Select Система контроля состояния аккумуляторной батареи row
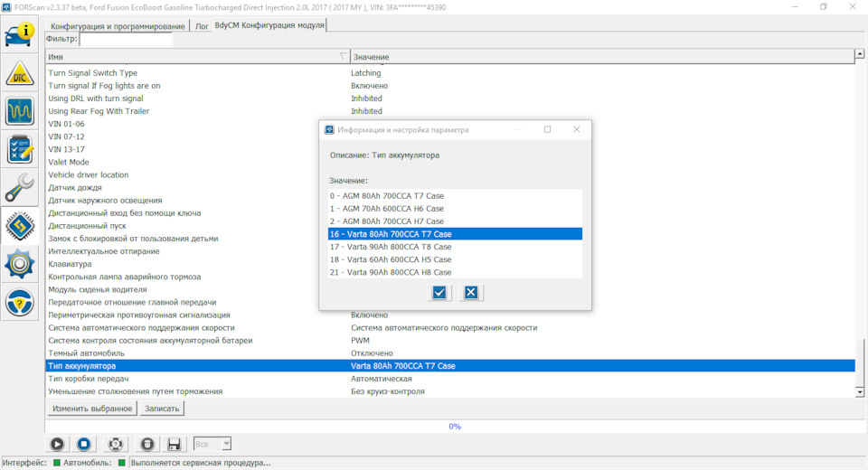The image size is (868, 470). tap(450, 341)
